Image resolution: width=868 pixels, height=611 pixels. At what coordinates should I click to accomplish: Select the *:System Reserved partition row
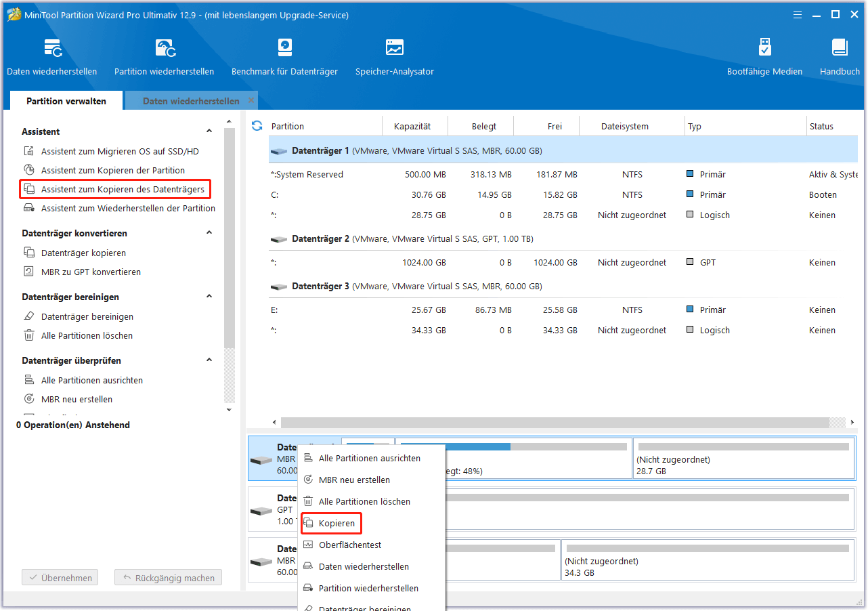563,174
